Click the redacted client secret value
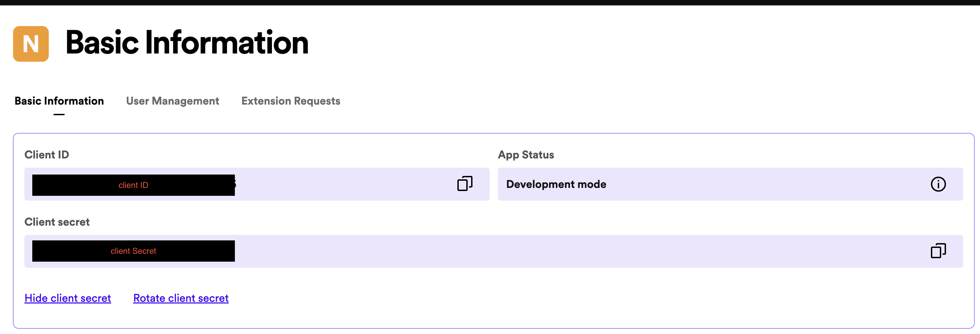Screen dimensions: 980x334 (133, 251)
